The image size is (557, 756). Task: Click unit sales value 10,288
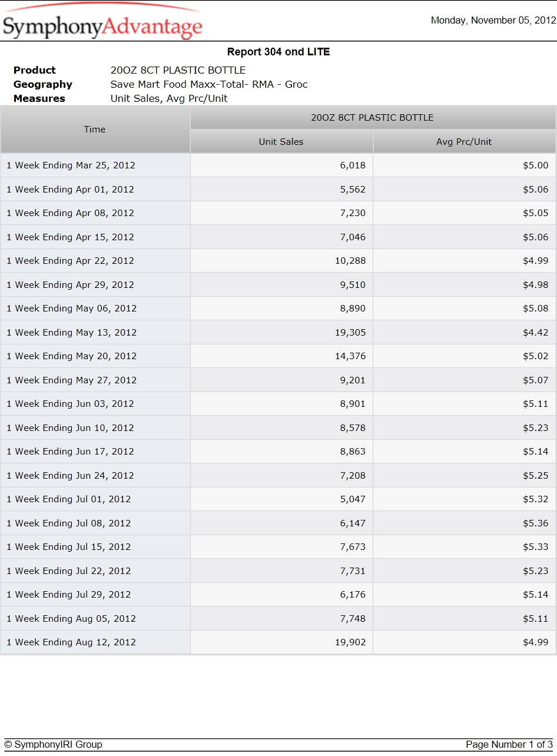click(350, 261)
